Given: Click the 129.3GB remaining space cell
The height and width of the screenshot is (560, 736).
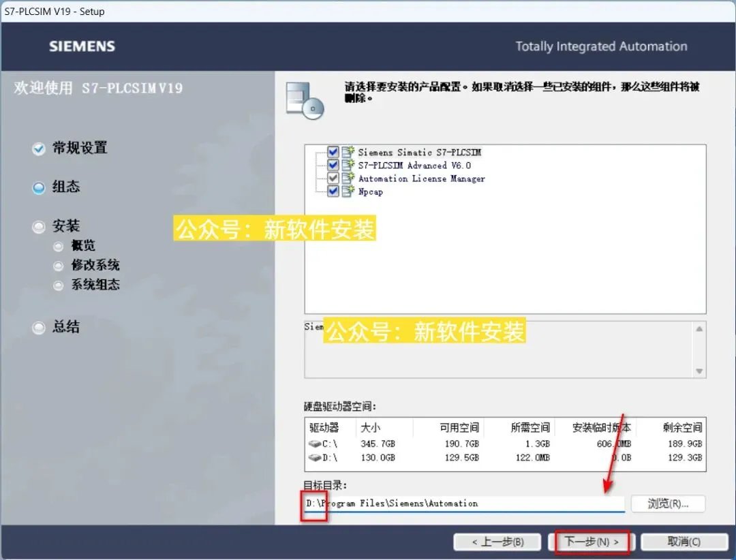Looking at the screenshot, I should (686, 458).
